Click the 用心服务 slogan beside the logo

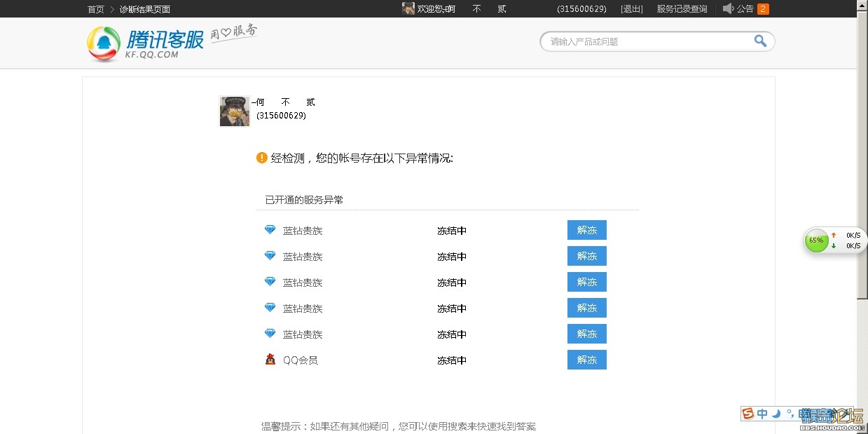tap(234, 32)
